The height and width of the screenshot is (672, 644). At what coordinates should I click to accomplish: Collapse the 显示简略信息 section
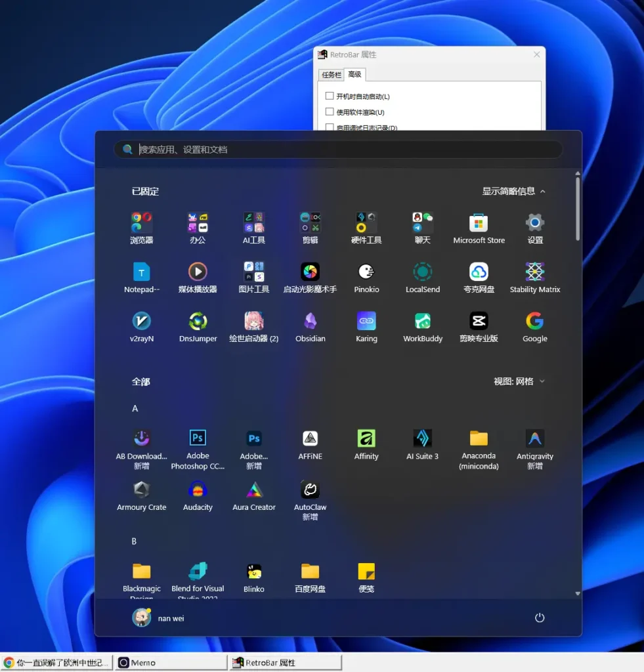click(x=514, y=190)
